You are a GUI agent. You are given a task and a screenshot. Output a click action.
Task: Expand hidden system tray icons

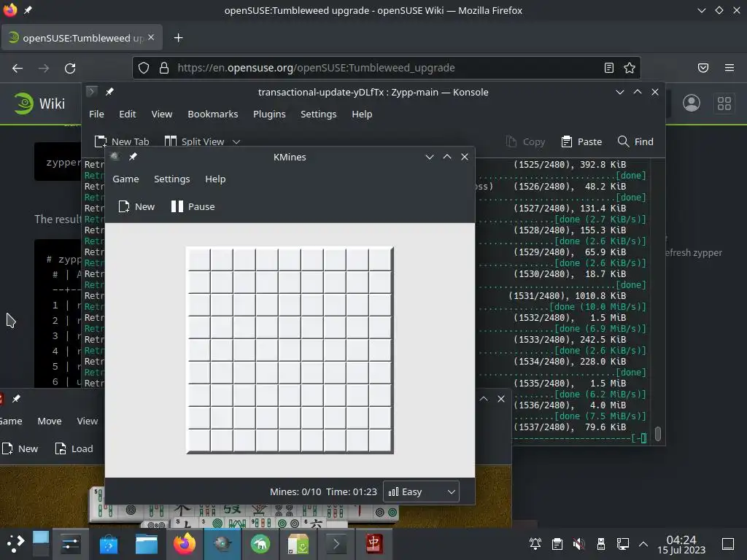643,544
